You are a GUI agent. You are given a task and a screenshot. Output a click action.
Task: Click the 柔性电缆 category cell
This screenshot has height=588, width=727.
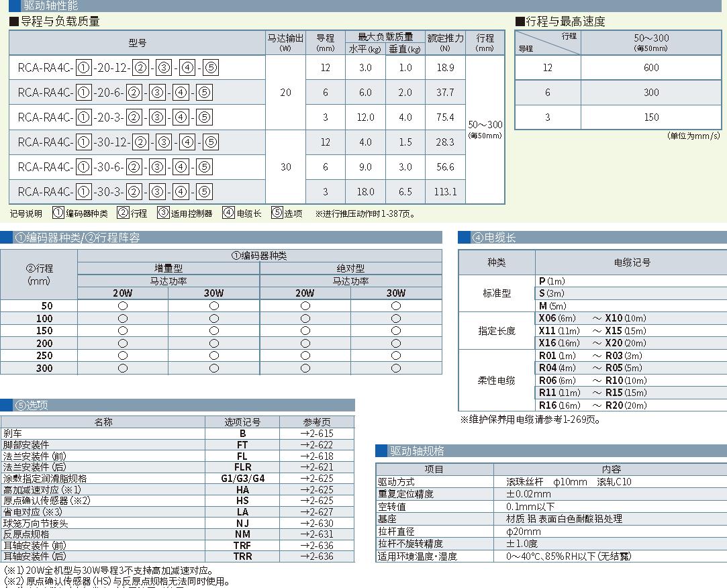pyautogui.click(x=497, y=380)
